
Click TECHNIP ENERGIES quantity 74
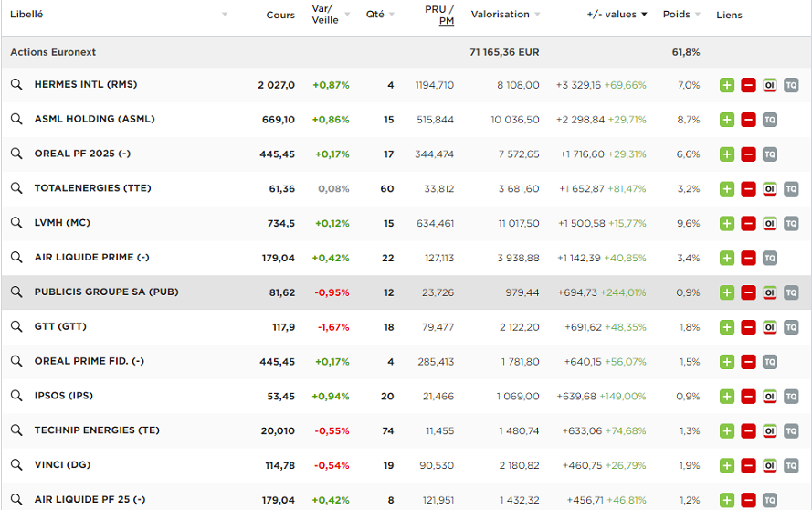pyautogui.click(x=388, y=431)
